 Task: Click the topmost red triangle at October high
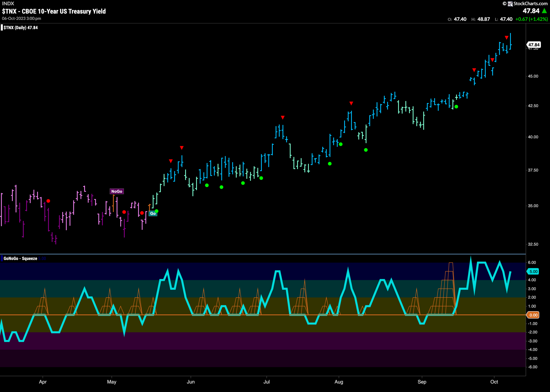click(507, 37)
